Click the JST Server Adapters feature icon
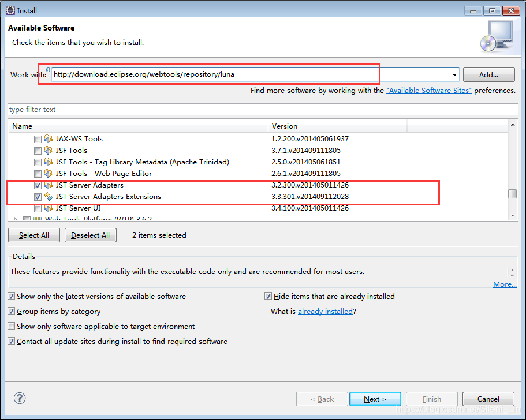Screen dimensions: 526x420 49,185
